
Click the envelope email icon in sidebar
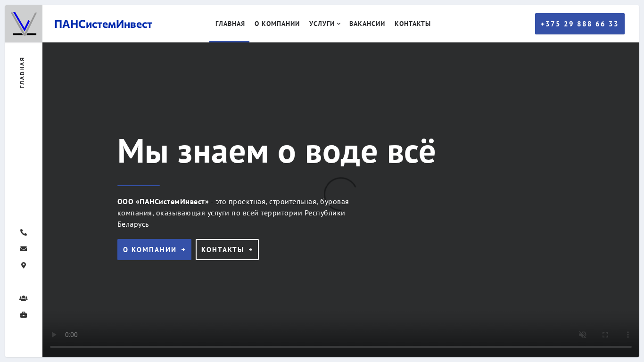click(24, 249)
